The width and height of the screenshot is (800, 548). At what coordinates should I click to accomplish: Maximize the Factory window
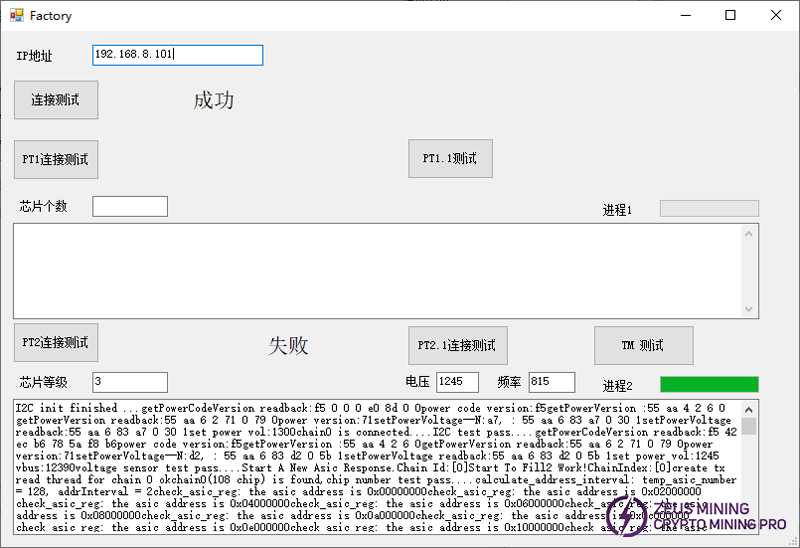(730, 16)
